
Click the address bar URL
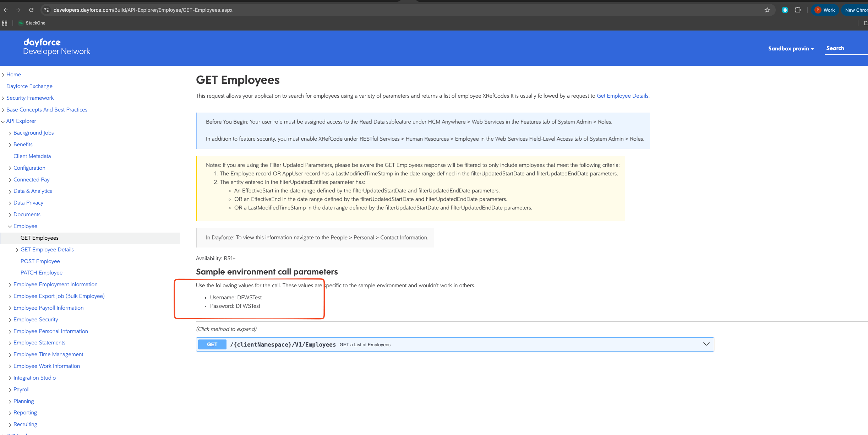143,10
